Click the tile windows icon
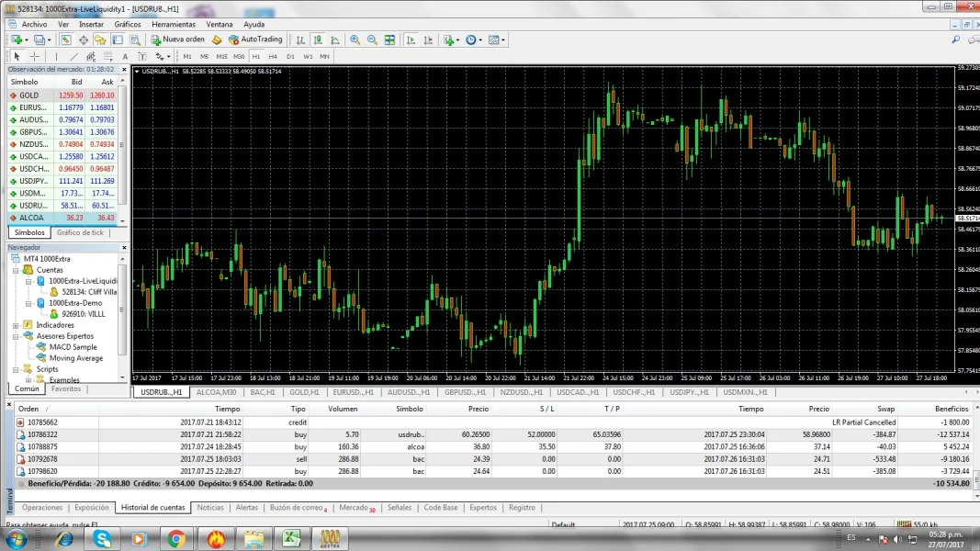980x551 pixels. pos(389,39)
